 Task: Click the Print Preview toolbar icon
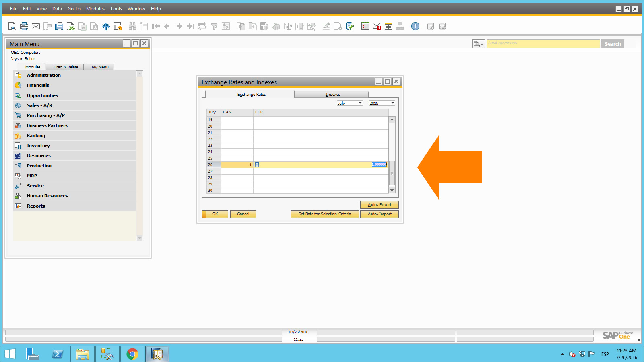click(x=12, y=27)
